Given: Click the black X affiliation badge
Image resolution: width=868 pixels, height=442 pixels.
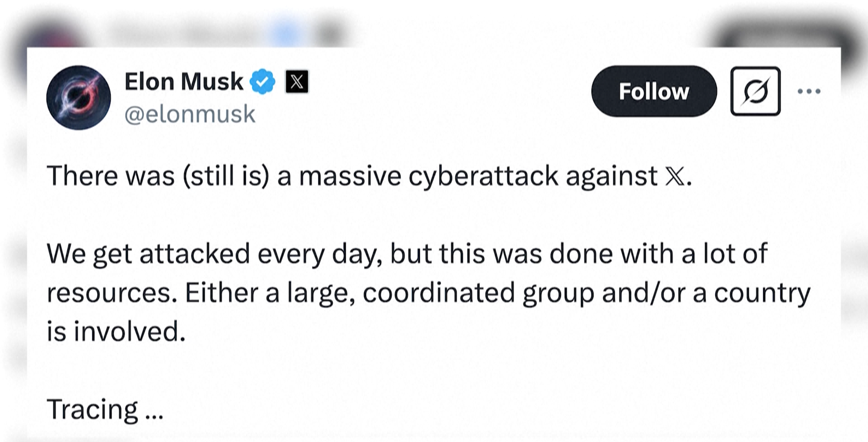Looking at the screenshot, I should [x=297, y=82].
